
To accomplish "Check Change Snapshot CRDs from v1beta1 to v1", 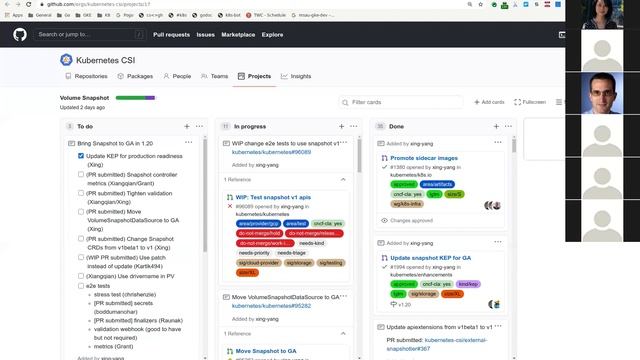I will tap(81, 239).
